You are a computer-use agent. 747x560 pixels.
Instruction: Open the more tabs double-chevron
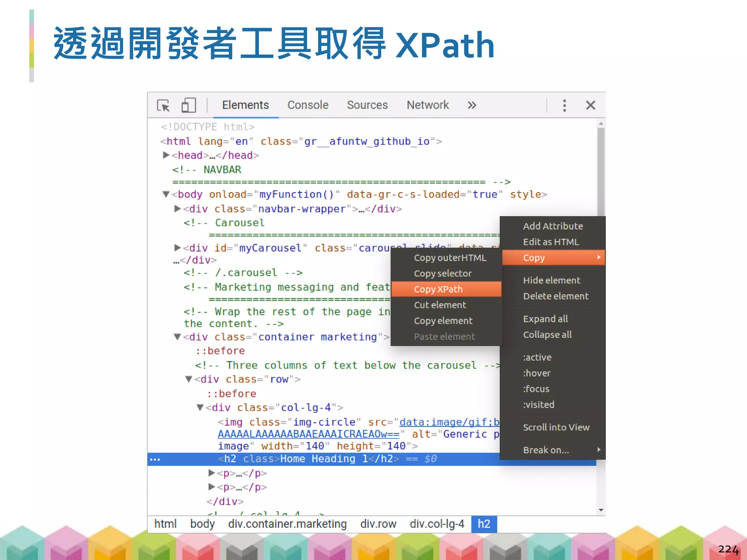point(472,105)
